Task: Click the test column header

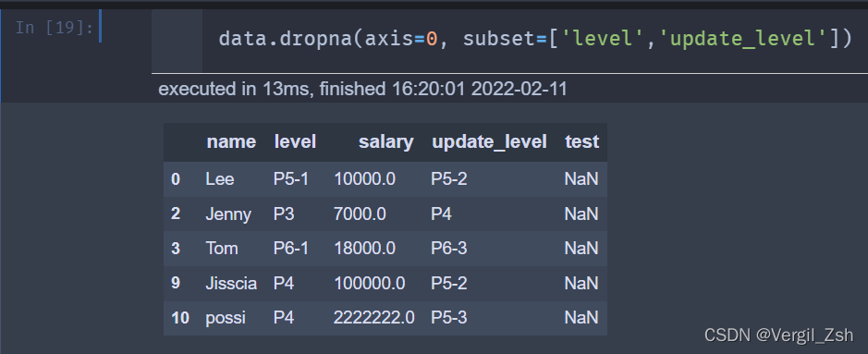Action: (581, 142)
